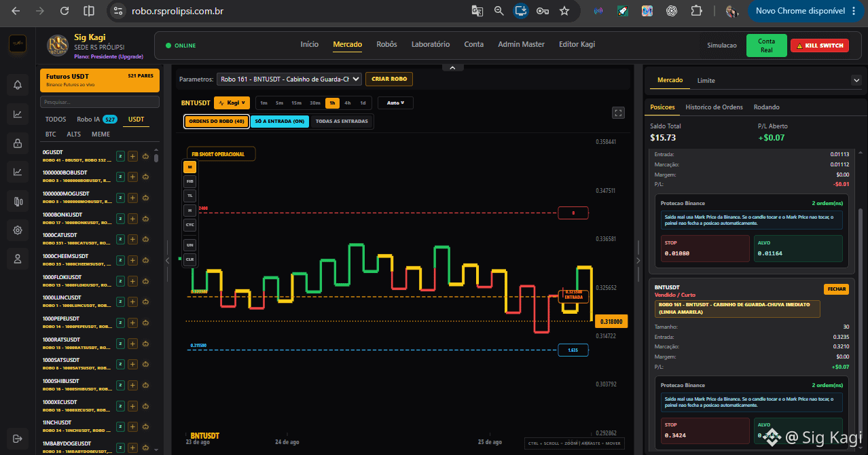Open the Parametros robot dropdown
Image resolution: width=868 pixels, height=455 pixels.
289,79
